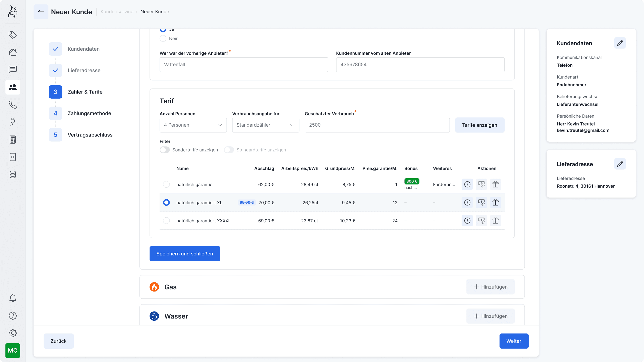The image size is (644, 362).
Task: Go to step Zahlungsmethode
Action: (89, 113)
